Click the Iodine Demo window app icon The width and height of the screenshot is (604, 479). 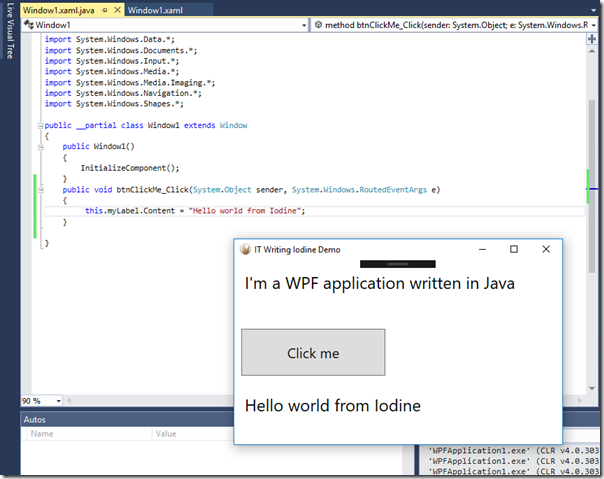[x=245, y=249]
